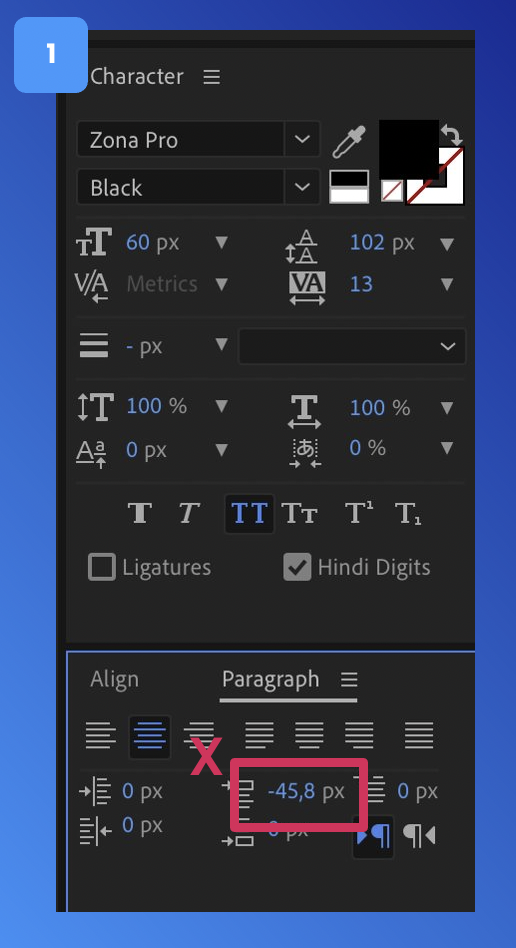516x948 pixels.
Task: Click the black fill color swatch
Action: 408,148
